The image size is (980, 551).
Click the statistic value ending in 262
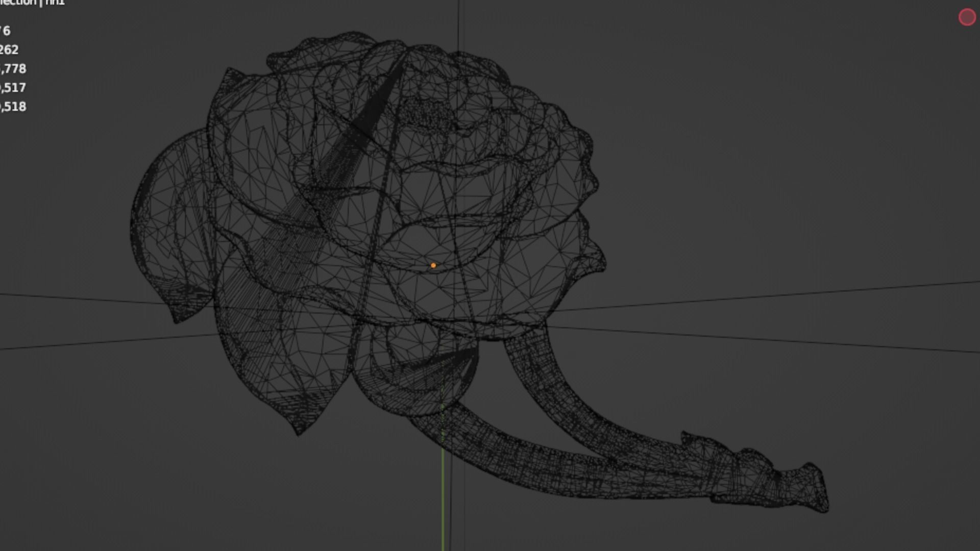[x=9, y=49]
